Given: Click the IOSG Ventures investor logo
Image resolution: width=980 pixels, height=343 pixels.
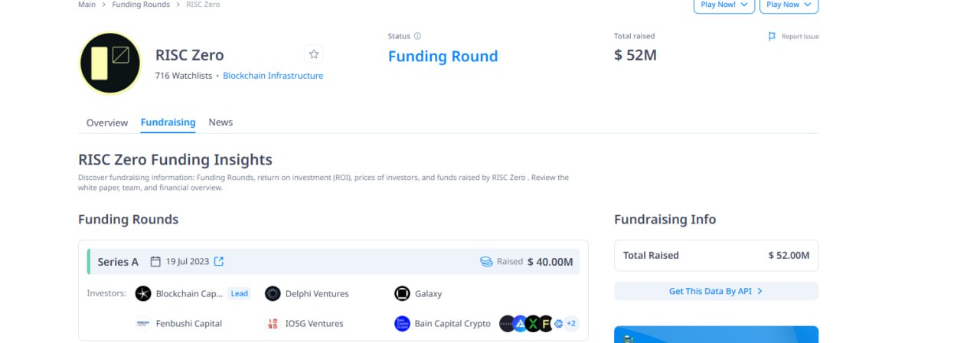Looking at the screenshot, I should coord(273,323).
